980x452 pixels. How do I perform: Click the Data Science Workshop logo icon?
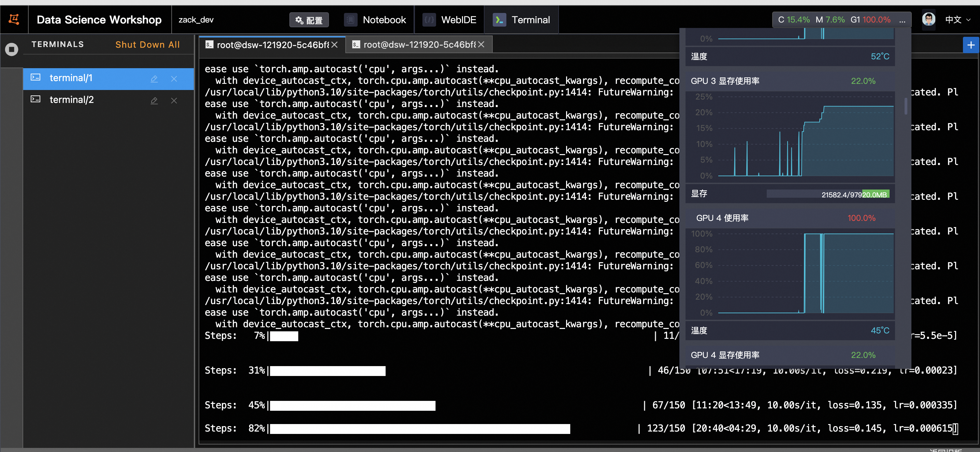tap(14, 19)
